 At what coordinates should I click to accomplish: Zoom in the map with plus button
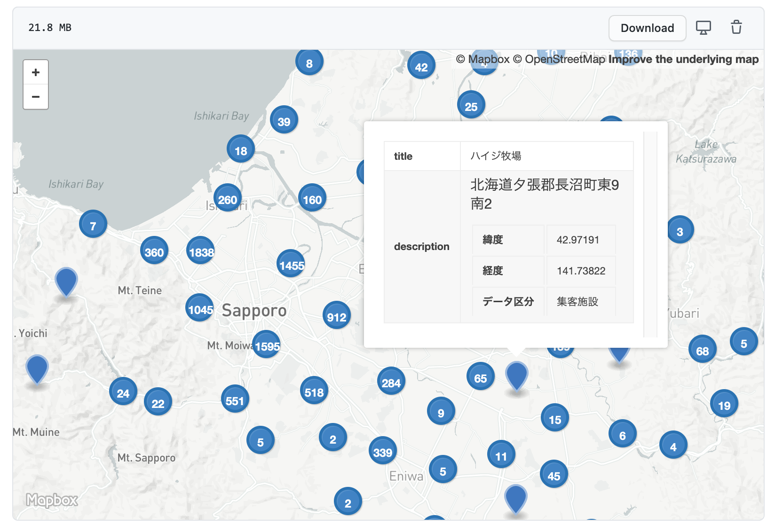(x=36, y=72)
